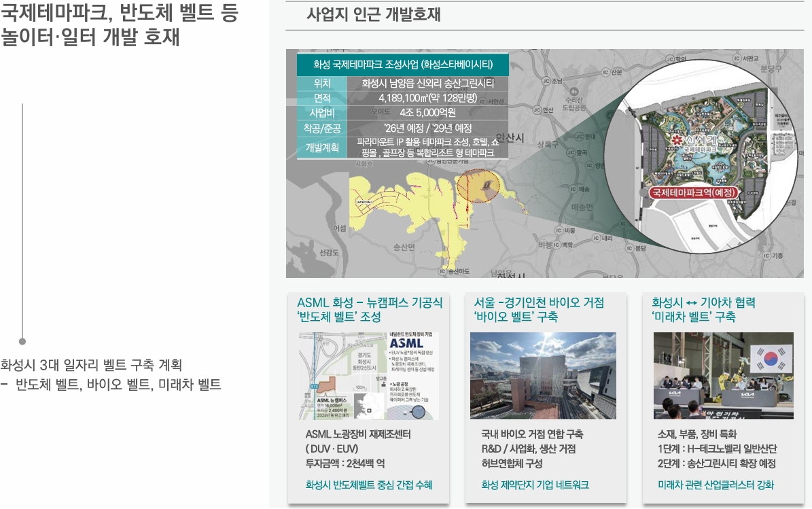Screen dimensions: 812x509
Task: Click the text '1단계 : H-테크노밸리 일반산단'
Action: (x=718, y=449)
